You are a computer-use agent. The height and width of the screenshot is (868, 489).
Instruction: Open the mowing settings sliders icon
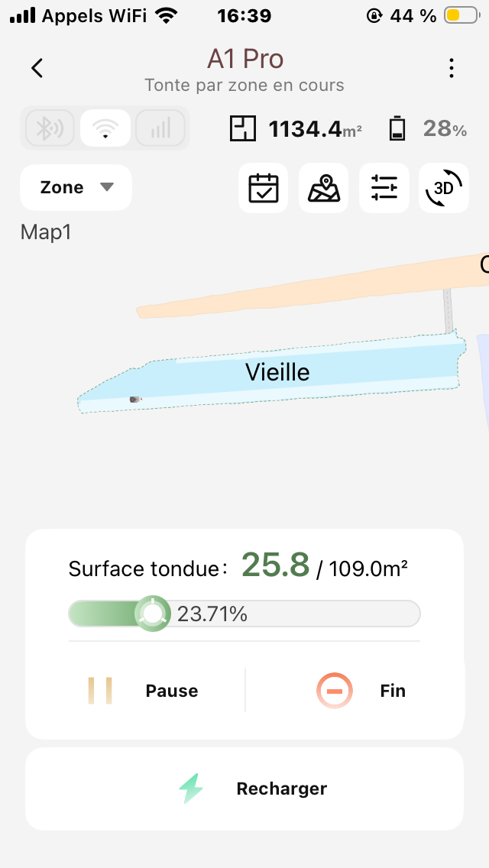(x=384, y=188)
